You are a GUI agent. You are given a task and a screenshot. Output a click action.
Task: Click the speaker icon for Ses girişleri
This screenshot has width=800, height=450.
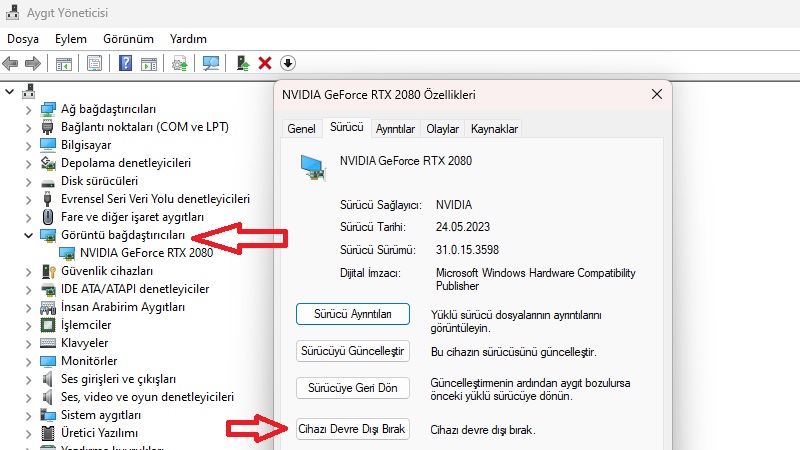(x=47, y=379)
